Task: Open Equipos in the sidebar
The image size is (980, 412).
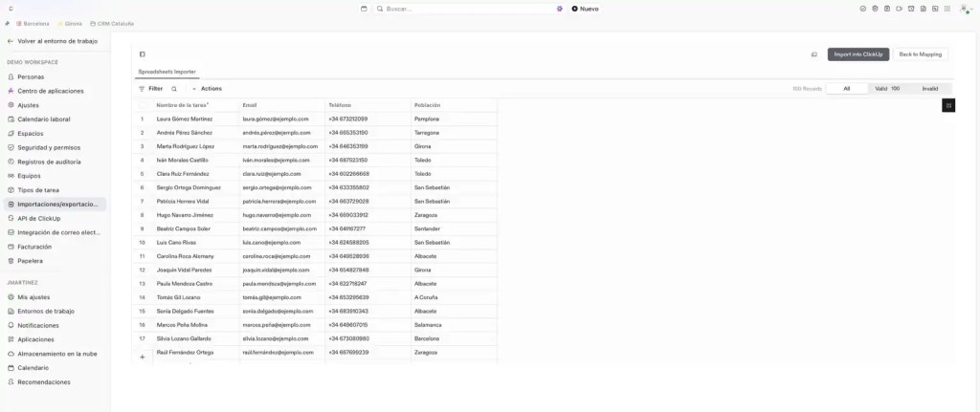Action: point(54,176)
